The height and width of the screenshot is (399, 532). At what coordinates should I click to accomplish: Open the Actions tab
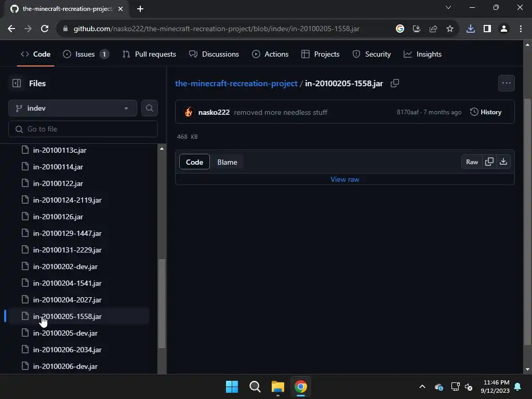[x=270, y=54]
